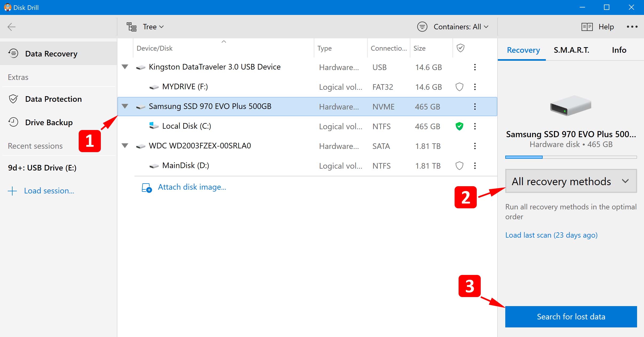Select Data Recovery in the sidebar
The height and width of the screenshot is (337, 644).
[58, 54]
